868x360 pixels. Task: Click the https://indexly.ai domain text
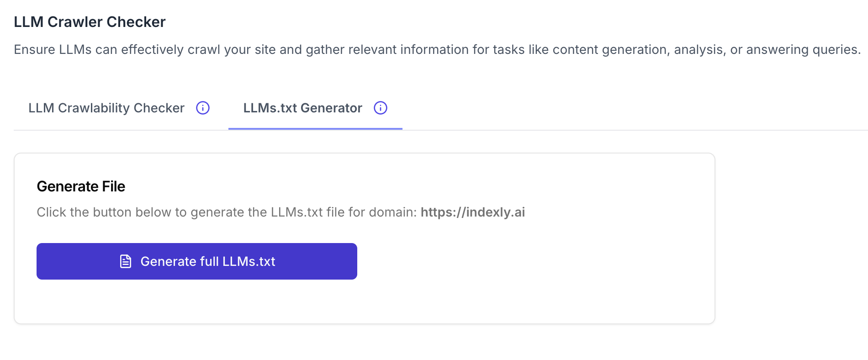(472, 212)
